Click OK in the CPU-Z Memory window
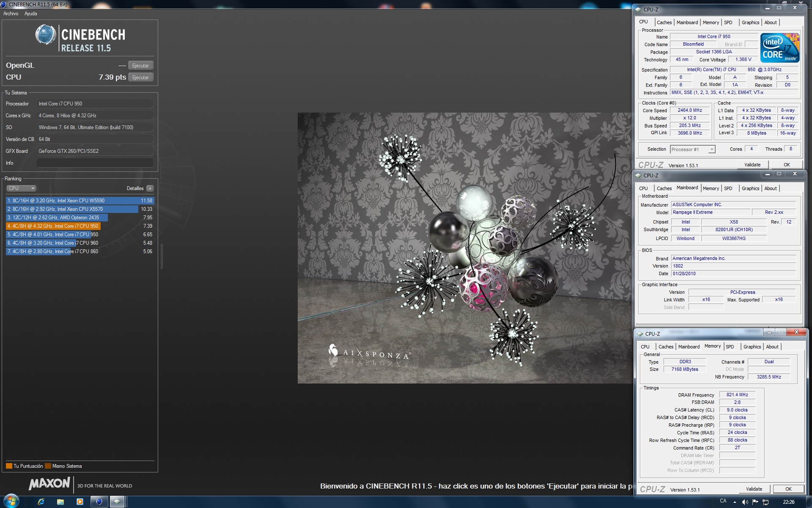This screenshot has height=508, width=812. (x=788, y=489)
